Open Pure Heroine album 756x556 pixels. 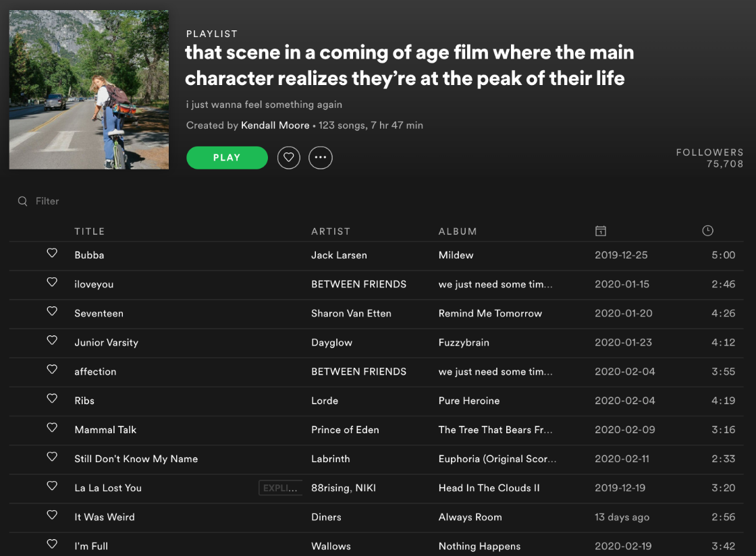point(468,401)
